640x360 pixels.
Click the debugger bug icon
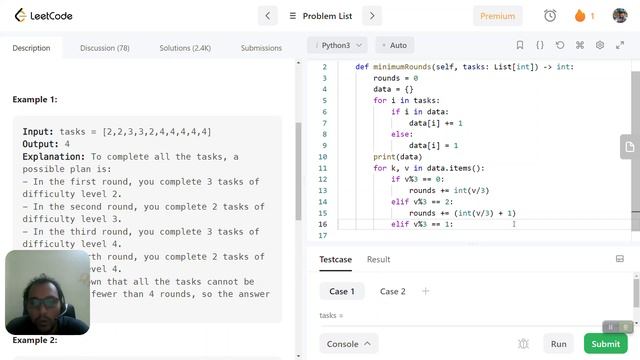point(523,344)
